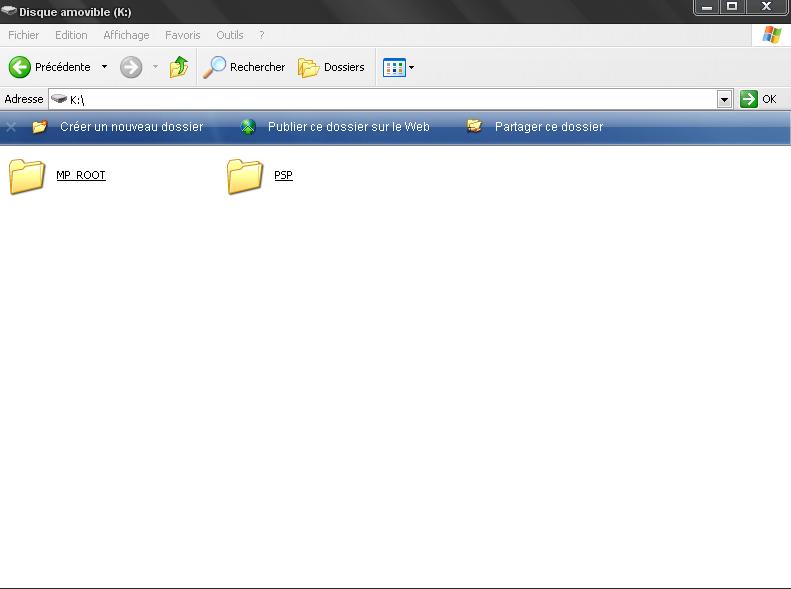Select the MP_ROOT folder icon
791x589 pixels.
[x=27, y=176]
